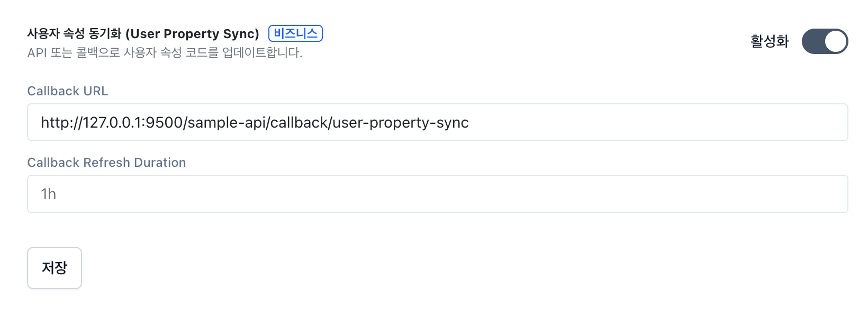This screenshot has width=868, height=322.
Task: Save the sync settings with 저장
Action: 55,268
